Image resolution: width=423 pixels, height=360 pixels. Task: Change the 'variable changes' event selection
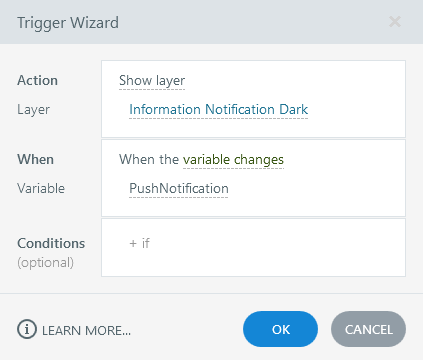[233, 160]
